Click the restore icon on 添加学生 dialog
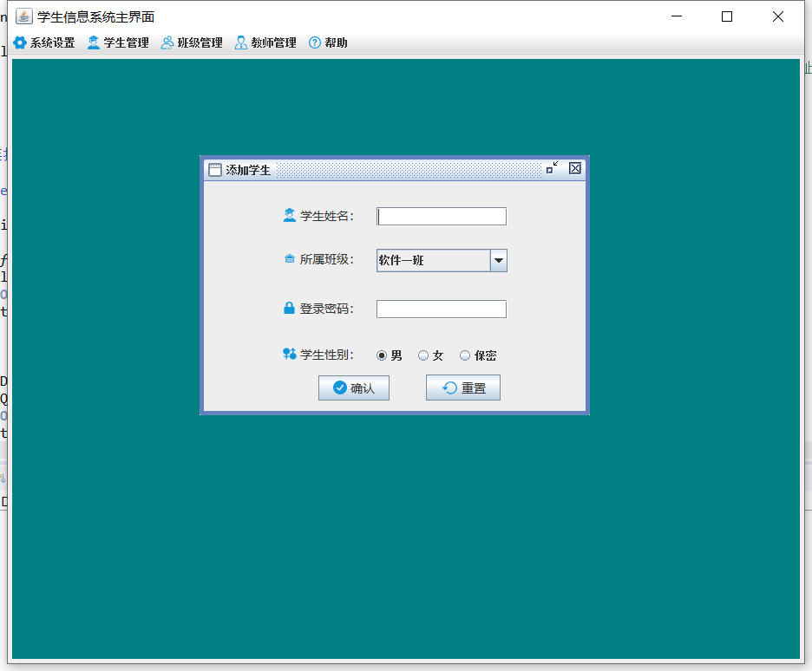Viewport: 812px width, 671px height. pos(552,168)
